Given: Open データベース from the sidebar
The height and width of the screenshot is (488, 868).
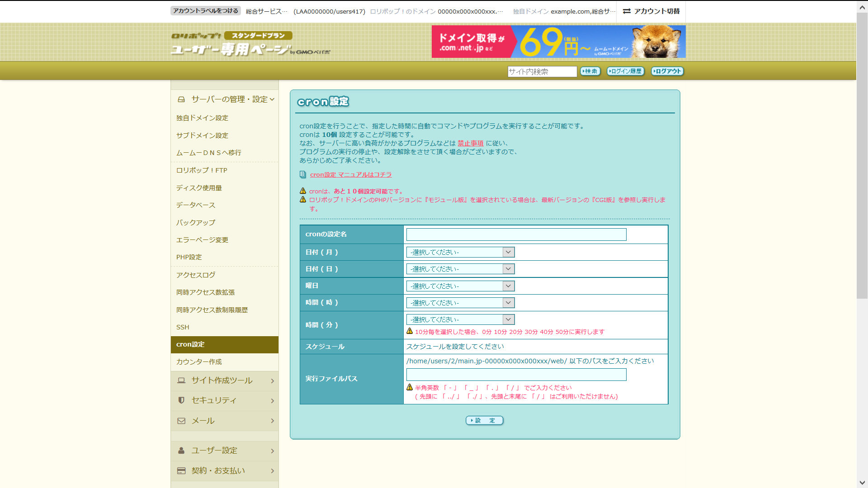Looking at the screenshot, I should click(196, 205).
